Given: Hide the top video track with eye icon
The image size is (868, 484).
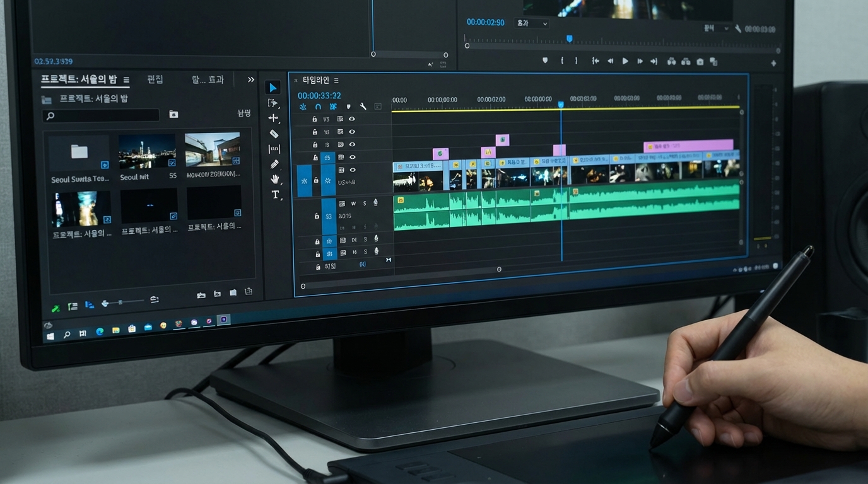Looking at the screenshot, I should point(351,119).
